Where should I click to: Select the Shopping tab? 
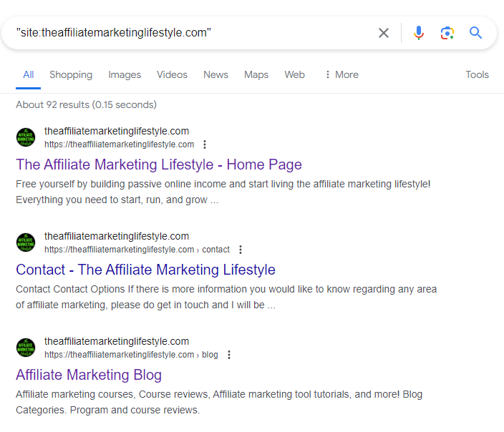click(x=71, y=74)
